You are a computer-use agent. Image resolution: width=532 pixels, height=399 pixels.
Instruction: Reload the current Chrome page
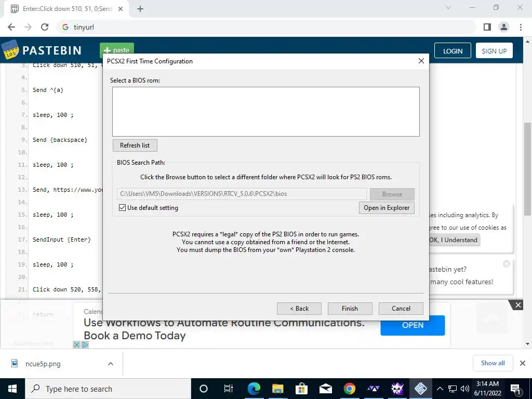[45, 27]
